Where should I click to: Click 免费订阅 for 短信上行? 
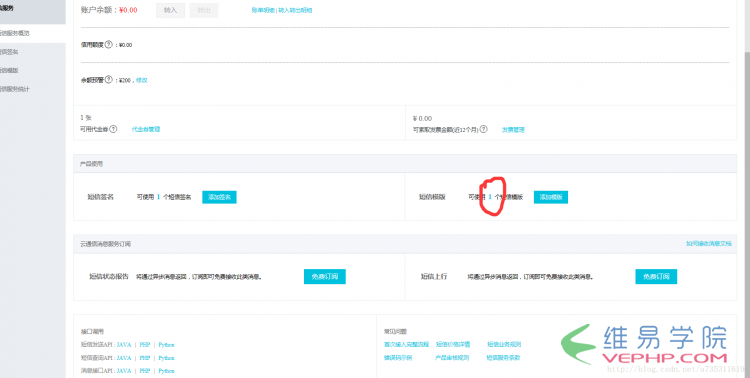656,277
